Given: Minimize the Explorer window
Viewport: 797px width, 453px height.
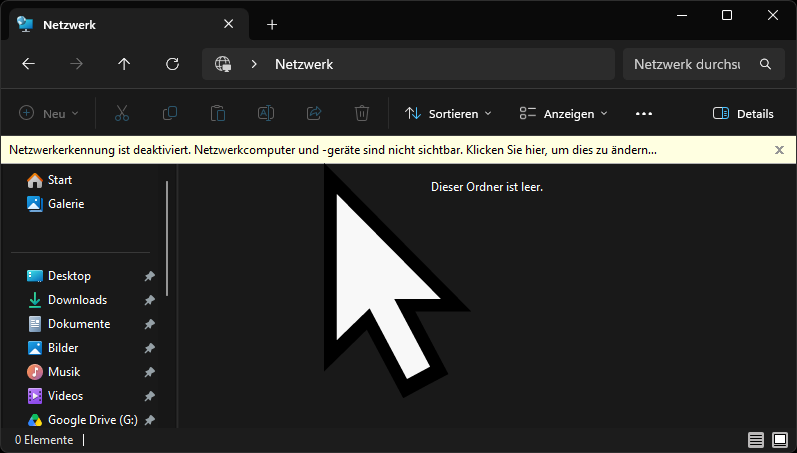Looking at the screenshot, I should 682,15.
